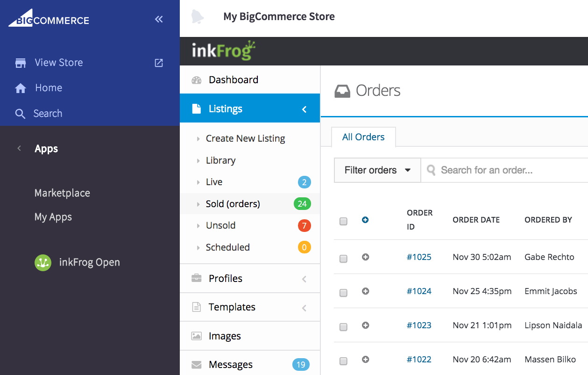This screenshot has height=375, width=588.
Task: Click the Messages count badge 19
Action: click(301, 365)
